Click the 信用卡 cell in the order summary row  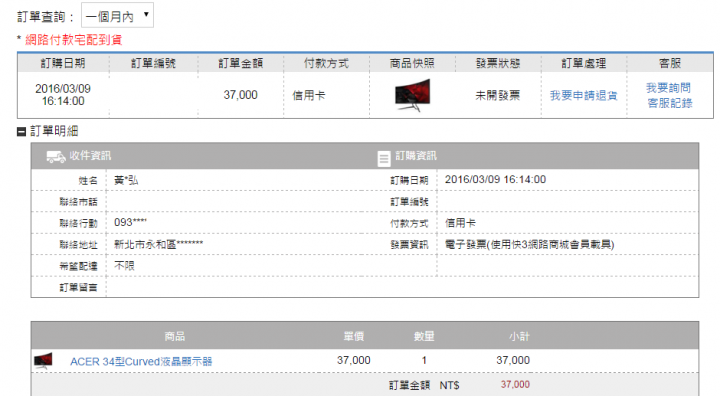click(309, 96)
